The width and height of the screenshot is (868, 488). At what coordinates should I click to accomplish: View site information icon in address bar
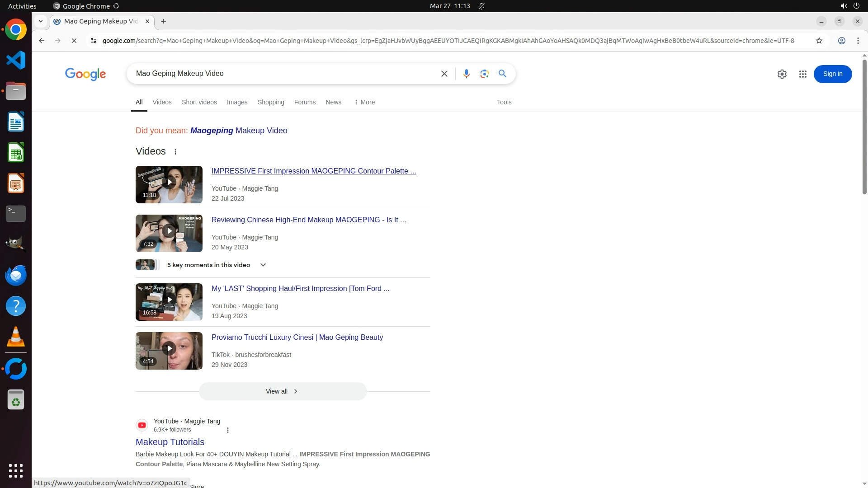(93, 41)
